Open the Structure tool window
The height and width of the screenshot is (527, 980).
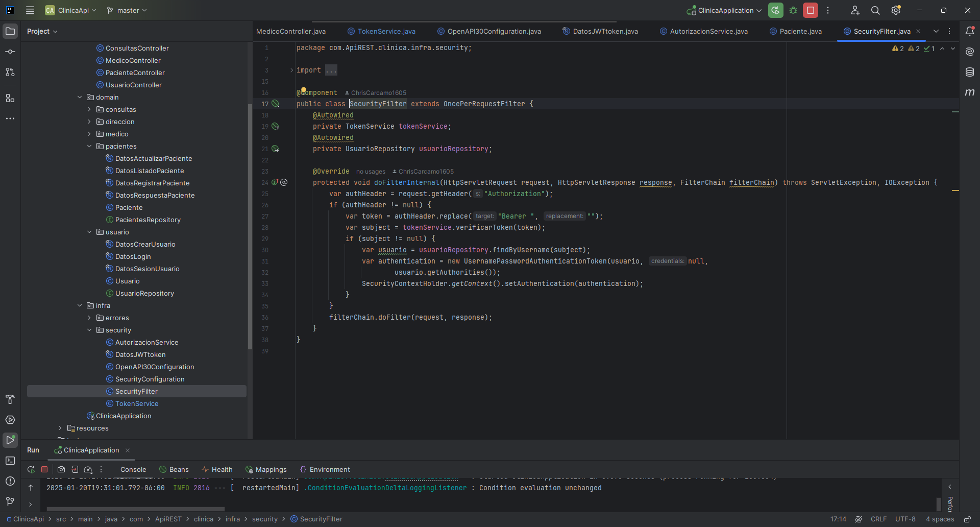point(10,98)
